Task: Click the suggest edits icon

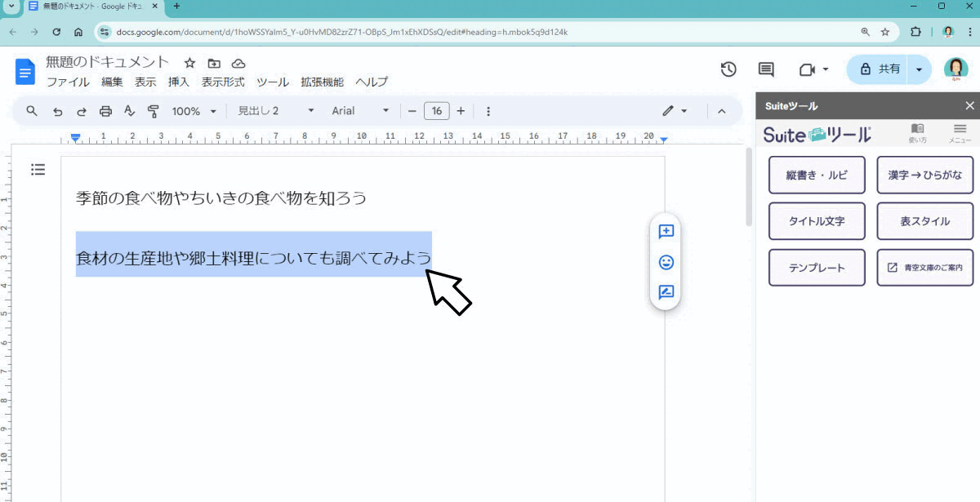Action: [x=666, y=292]
